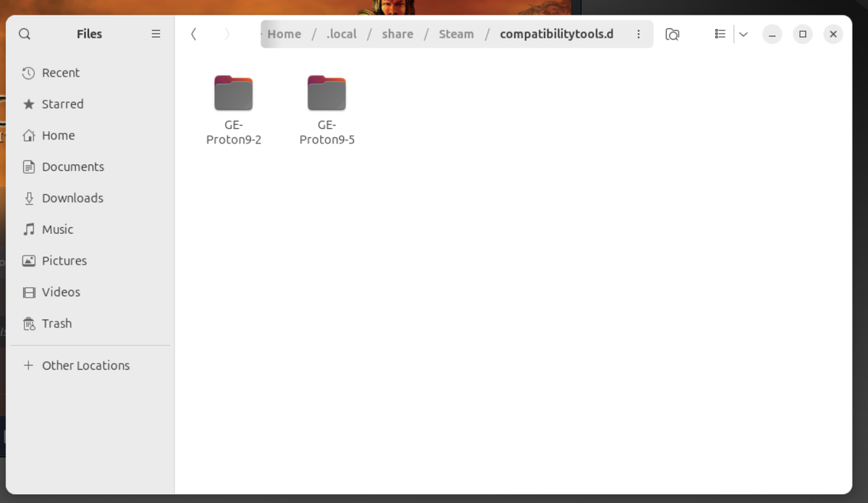Navigate to .local in the path bar
868x503 pixels.
(341, 34)
